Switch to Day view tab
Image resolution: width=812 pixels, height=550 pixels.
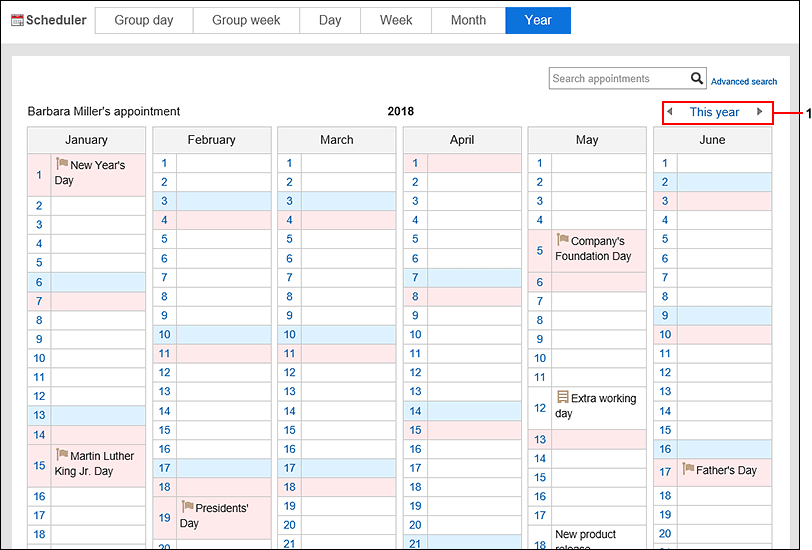point(330,20)
